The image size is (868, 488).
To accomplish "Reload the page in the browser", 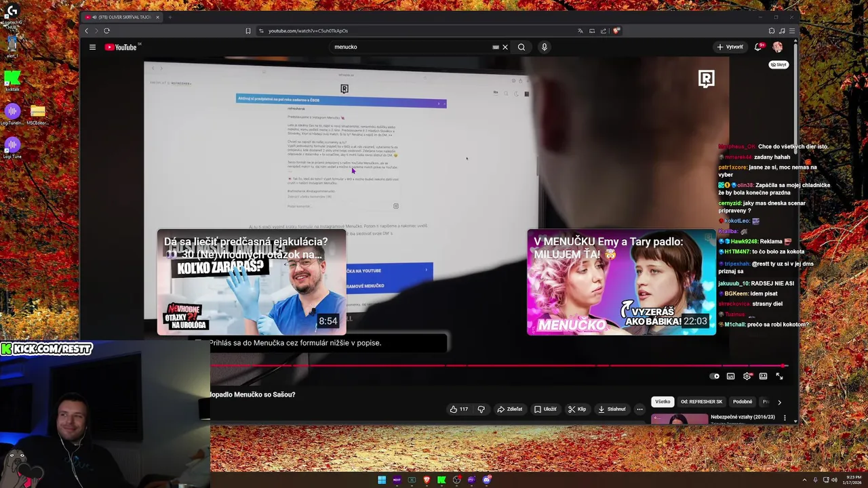I will [106, 30].
